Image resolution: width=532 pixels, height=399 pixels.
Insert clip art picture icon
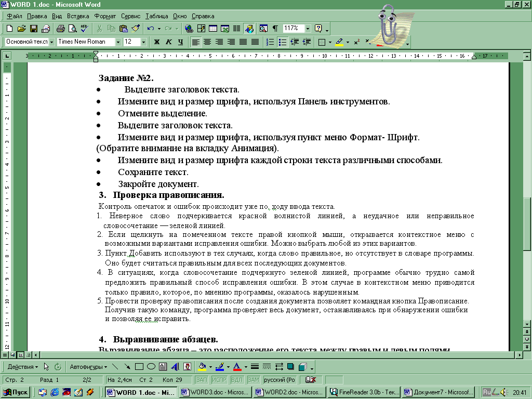[187, 366]
